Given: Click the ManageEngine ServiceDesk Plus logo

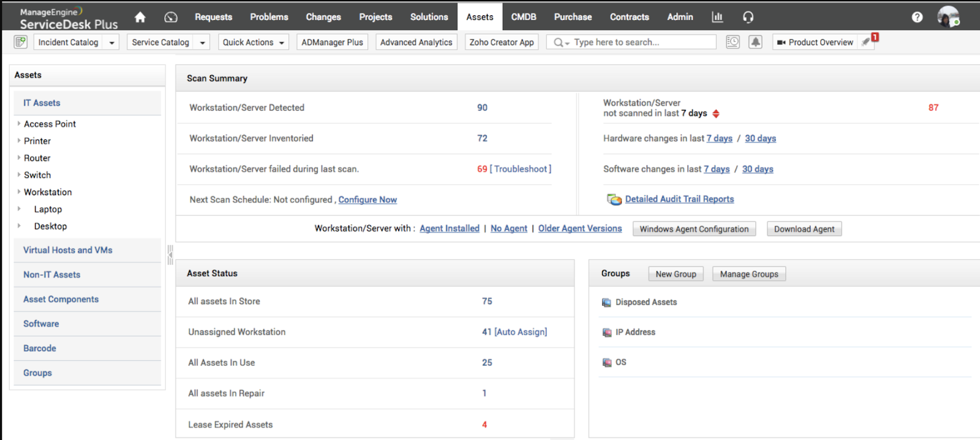Looking at the screenshot, I should (69, 18).
